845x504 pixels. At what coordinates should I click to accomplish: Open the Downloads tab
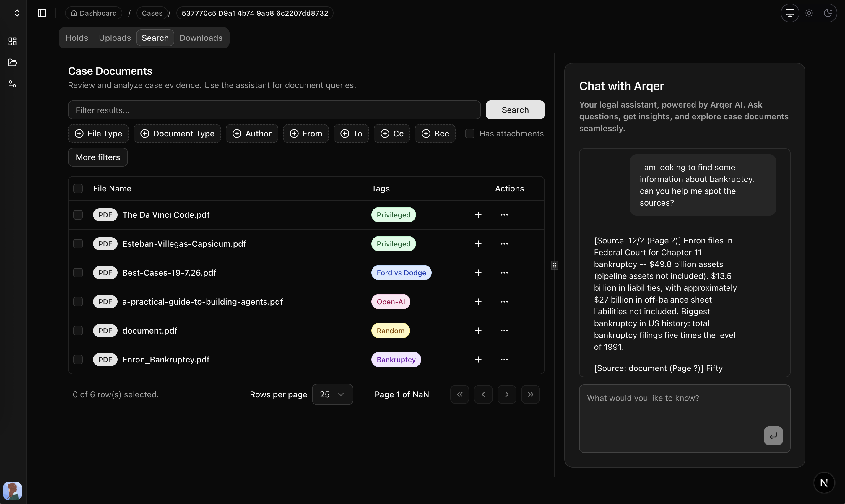(201, 38)
